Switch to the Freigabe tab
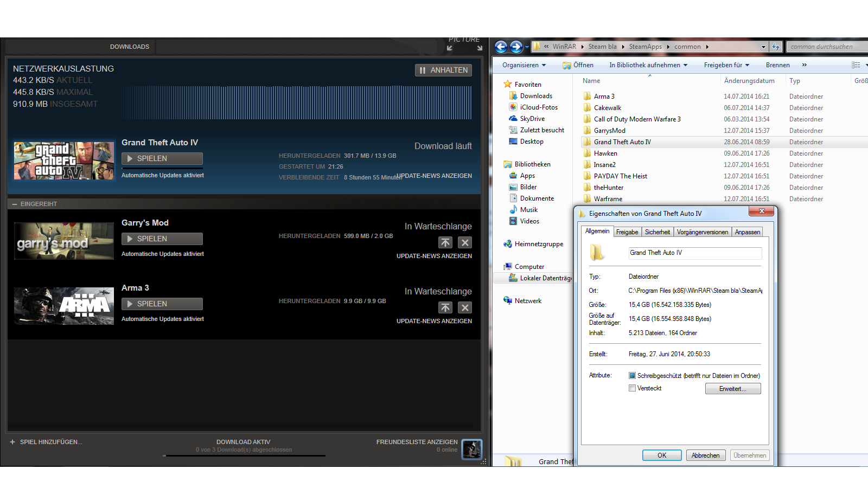Image resolution: width=868 pixels, height=488 pixels. point(627,232)
